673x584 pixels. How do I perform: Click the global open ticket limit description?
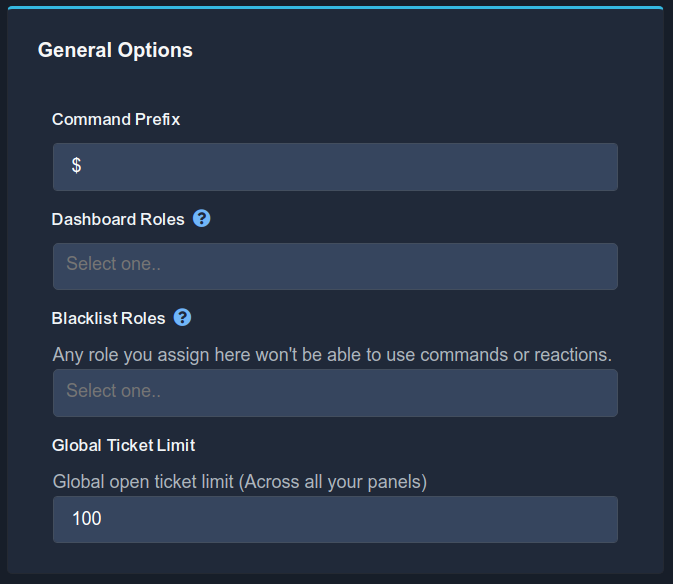coord(240,482)
